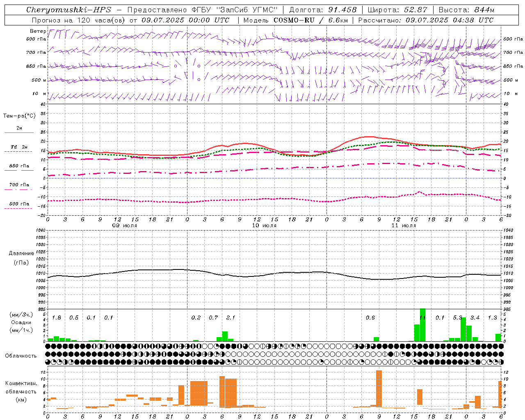Click the 3-hour precipitation value 0.6
Viewport: 525px width, 420px height.
[x=370, y=318]
